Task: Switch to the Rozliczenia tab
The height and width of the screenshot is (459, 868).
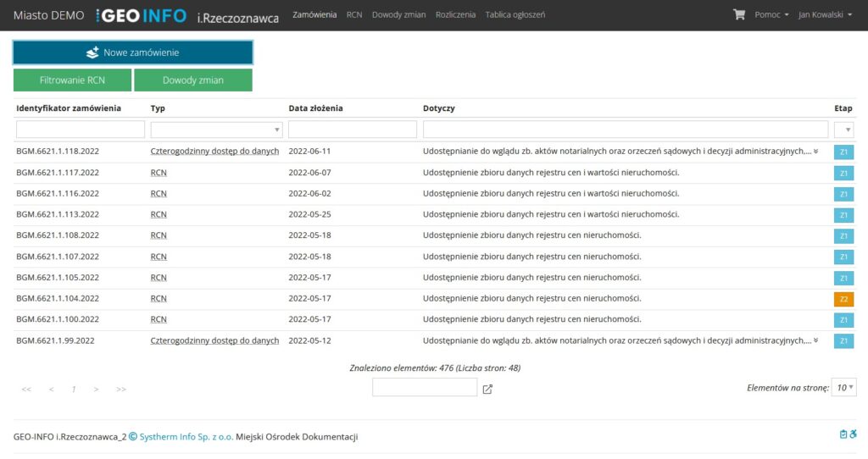Action: pos(455,14)
